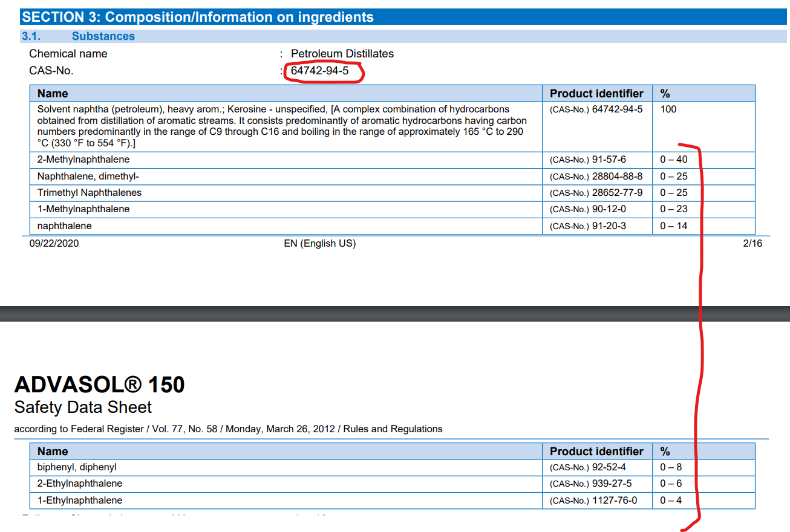Click the 1-Ethylnaphthalene entry

click(80, 501)
